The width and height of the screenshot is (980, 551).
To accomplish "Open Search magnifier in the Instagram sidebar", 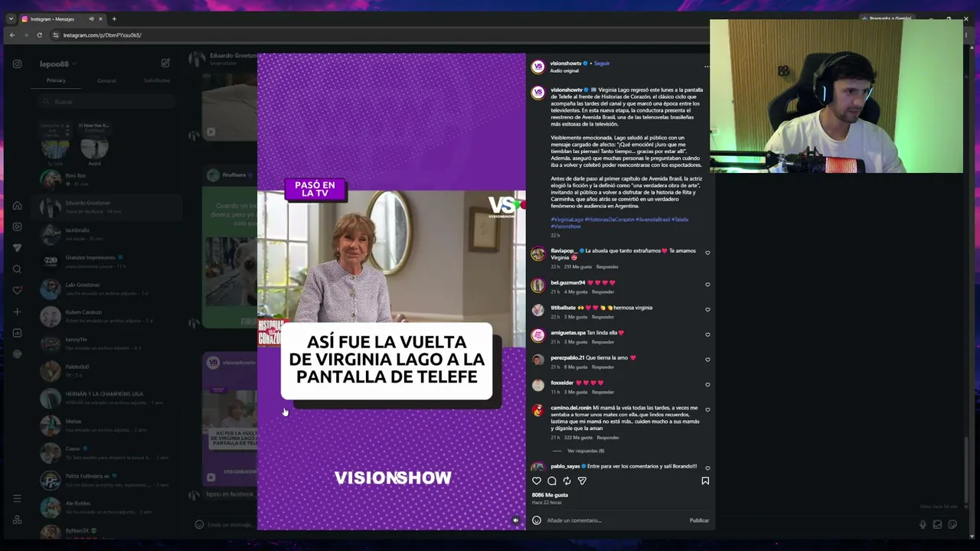I will coord(17,269).
